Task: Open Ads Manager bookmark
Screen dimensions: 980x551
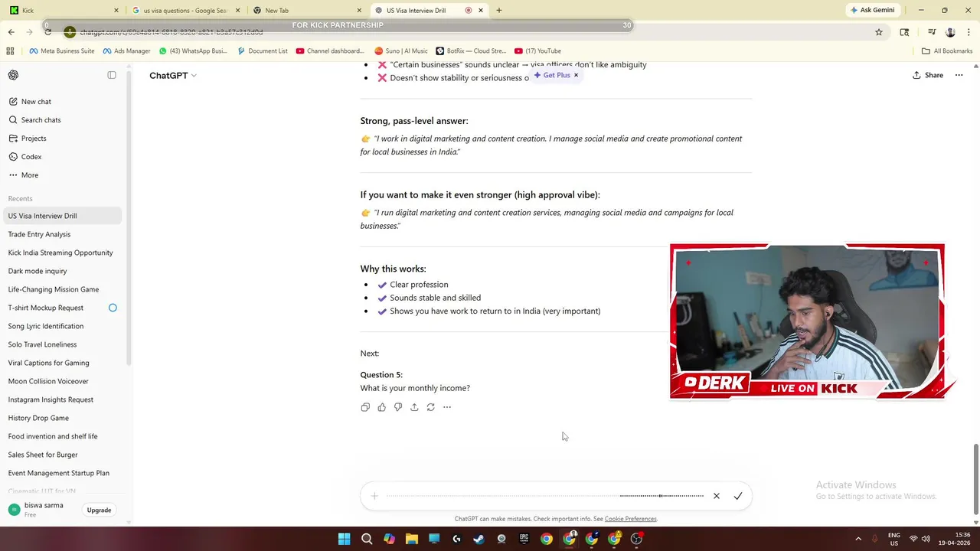Action: click(x=126, y=51)
